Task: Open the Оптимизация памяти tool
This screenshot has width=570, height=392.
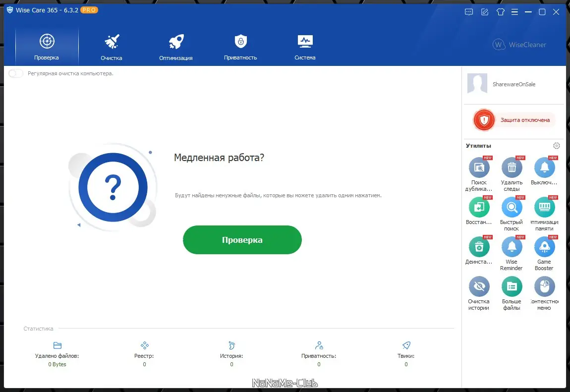Action: coord(544,208)
